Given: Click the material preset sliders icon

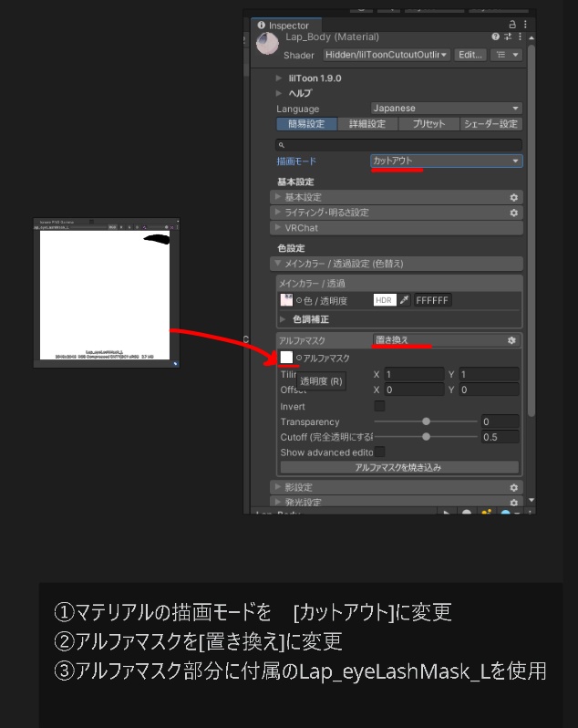Looking at the screenshot, I should [x=508, y=36].
